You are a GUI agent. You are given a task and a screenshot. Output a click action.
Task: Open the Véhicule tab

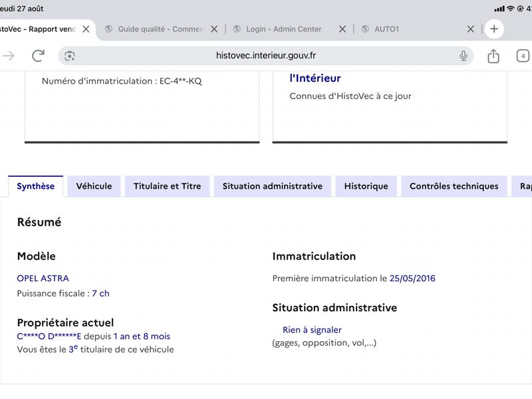pos(94,186)
